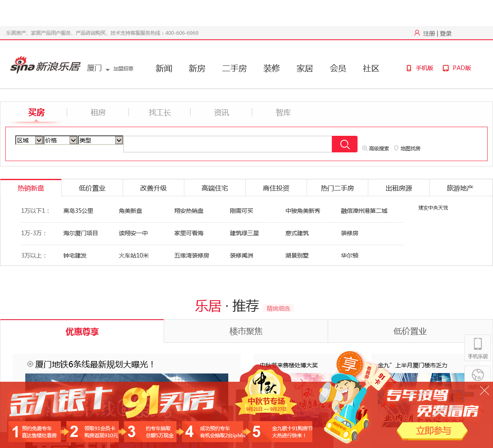Click the 融信漳州港第二城 link
Image resolution: width=493 pixels, height=448 pixels.
[x=364, y=211]
